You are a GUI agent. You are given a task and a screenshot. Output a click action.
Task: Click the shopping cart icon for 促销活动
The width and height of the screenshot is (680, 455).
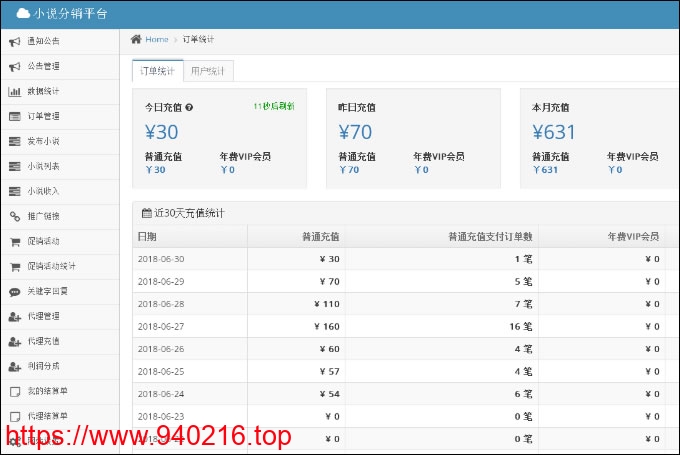pyautogui.click(x=15, y=242)
